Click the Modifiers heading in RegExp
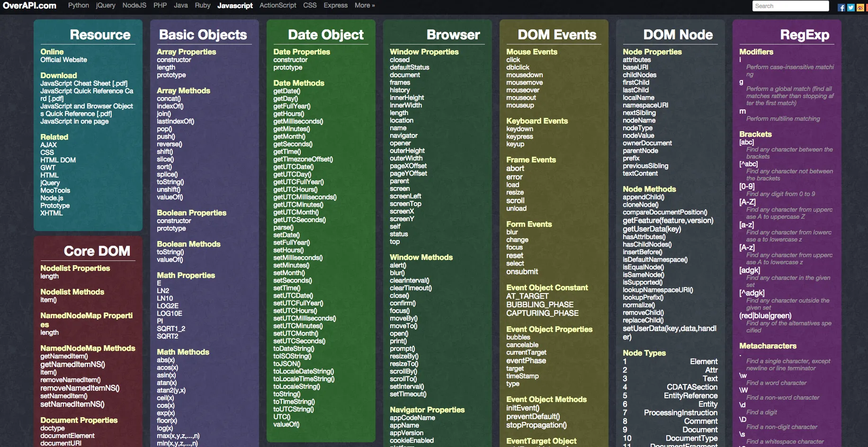Image resolution: width=868 pixels, height=447 pixels. click(x=756, y=52)
